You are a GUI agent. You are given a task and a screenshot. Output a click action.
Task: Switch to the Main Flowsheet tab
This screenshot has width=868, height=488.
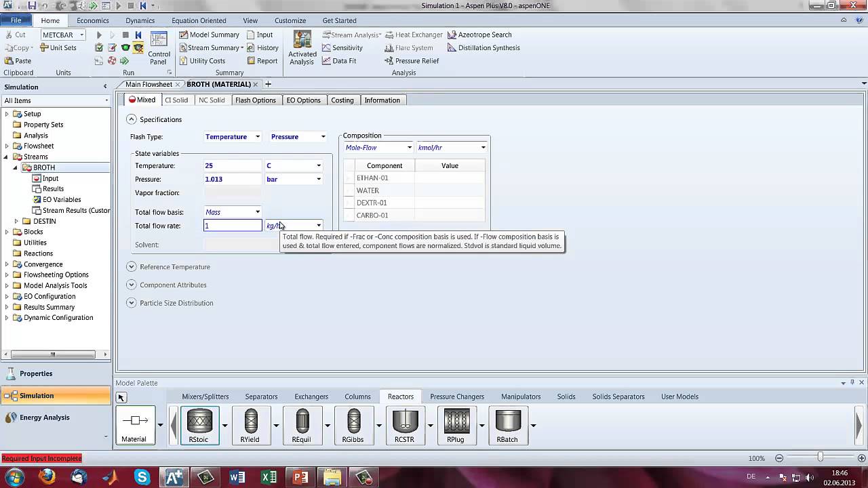(149, 84)
